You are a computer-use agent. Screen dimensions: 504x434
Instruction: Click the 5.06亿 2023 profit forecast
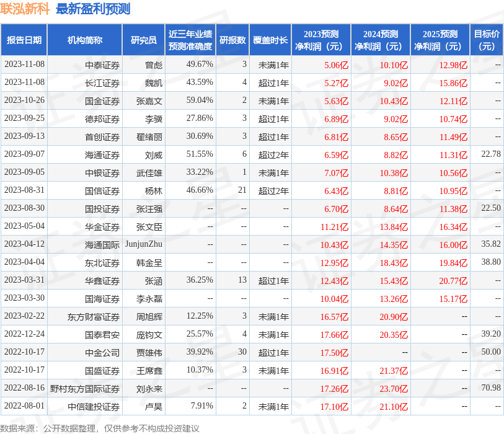click(336, 66)
